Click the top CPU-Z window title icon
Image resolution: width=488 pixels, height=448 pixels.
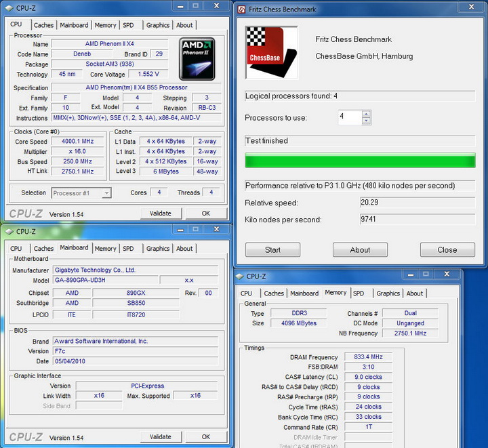click(9, 8)
